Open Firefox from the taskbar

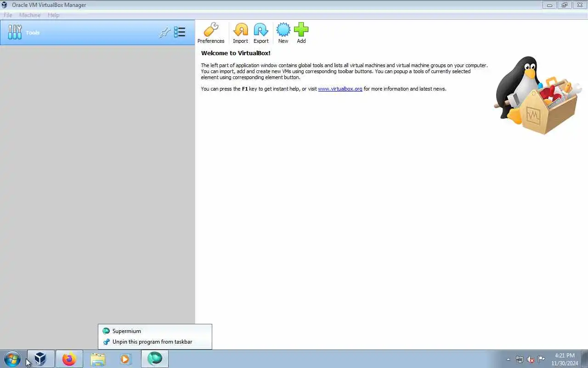pyautogui.click(x=69, y=359)
